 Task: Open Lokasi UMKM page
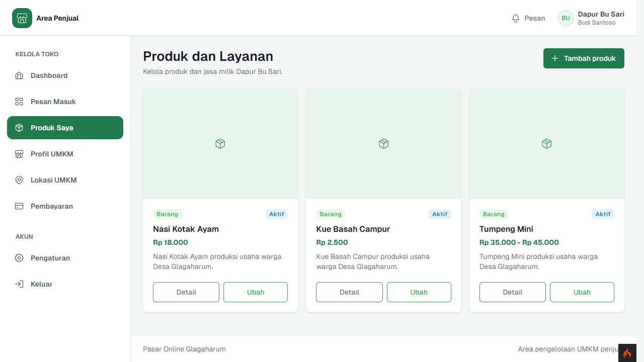point(65,180)
